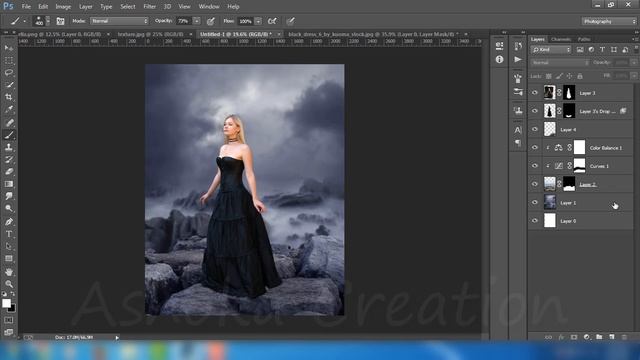The width and height of the screenshot is (640, 360).
Task: Select the Curves 1 mask thumbnail
Action: [x=580, y=166]
